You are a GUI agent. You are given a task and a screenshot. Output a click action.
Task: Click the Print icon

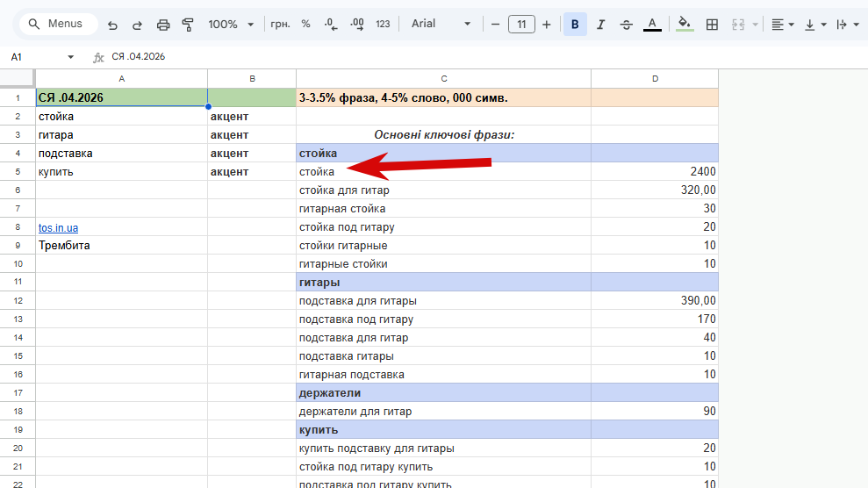point(162,25)
